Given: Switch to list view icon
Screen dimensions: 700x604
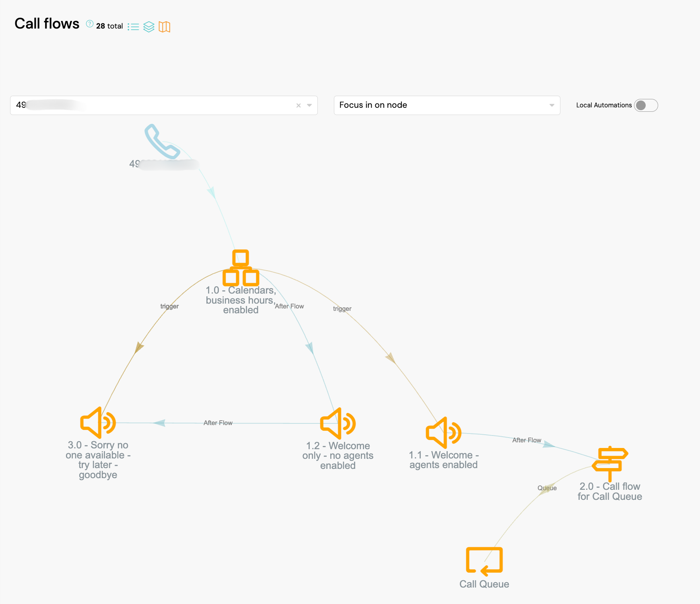Looking at the screenshot, I should click(133, 27).
